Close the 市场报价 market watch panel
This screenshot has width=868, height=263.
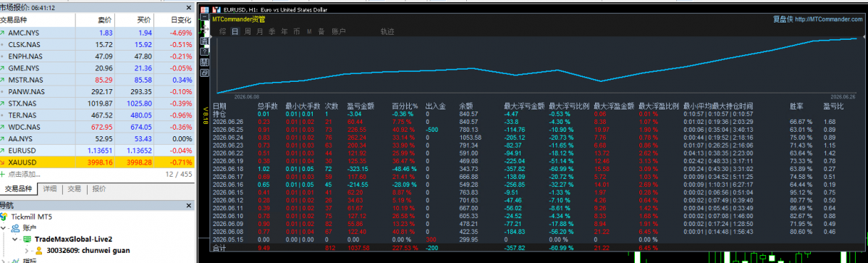(190, 8)
